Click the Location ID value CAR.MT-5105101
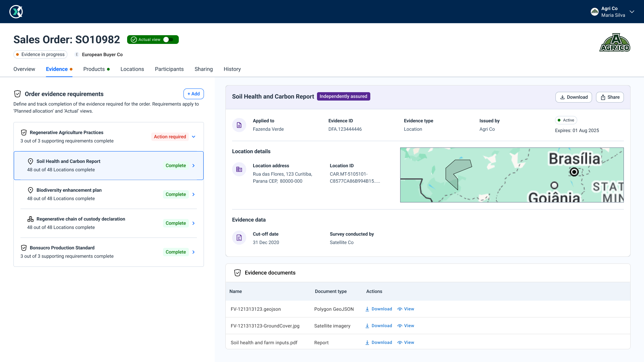 (x=355, y=178)
